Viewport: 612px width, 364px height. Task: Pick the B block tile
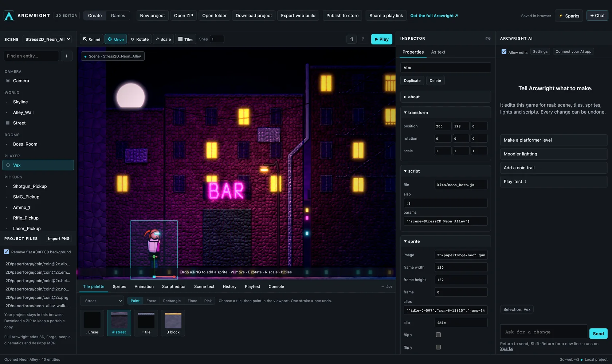click(x=173, y=323)
